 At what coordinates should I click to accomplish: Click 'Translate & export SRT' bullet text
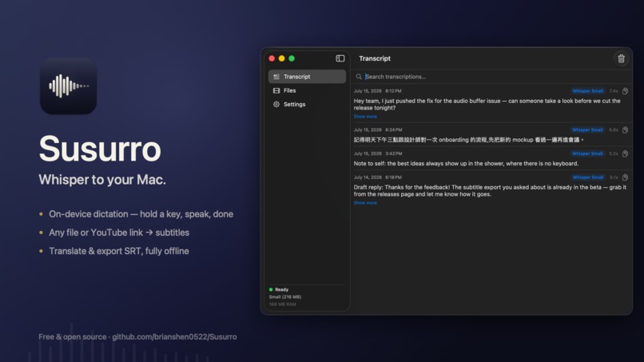[119, 251]
